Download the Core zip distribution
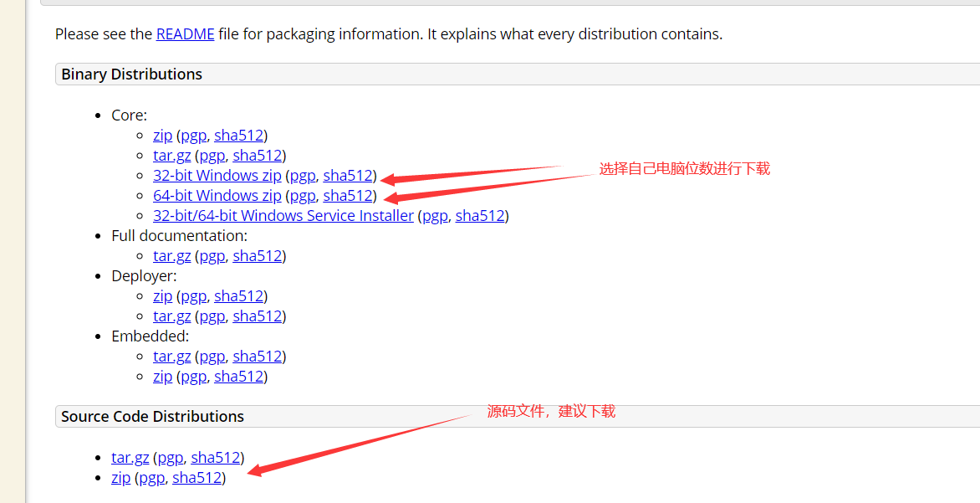Screen dimensions: 980x503 click(x=162, y=135)
